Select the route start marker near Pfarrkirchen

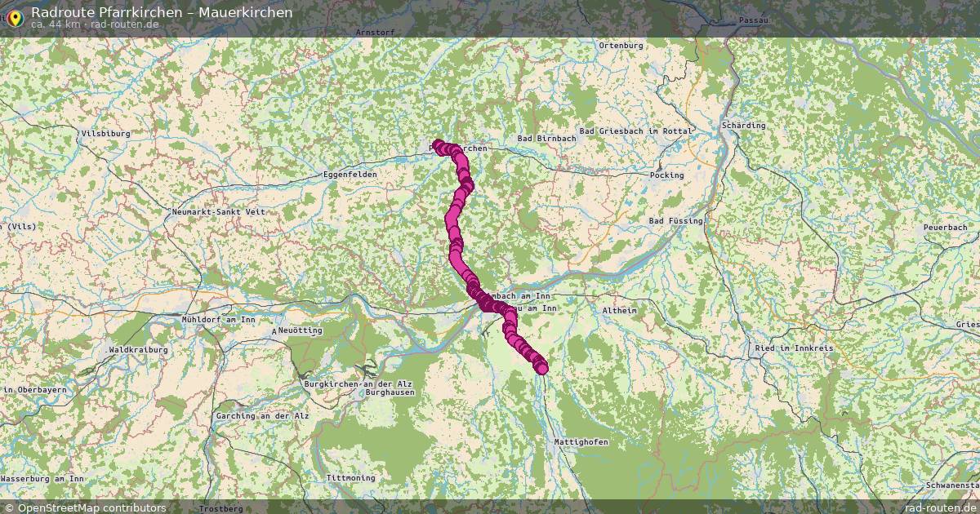coord(439,145)
